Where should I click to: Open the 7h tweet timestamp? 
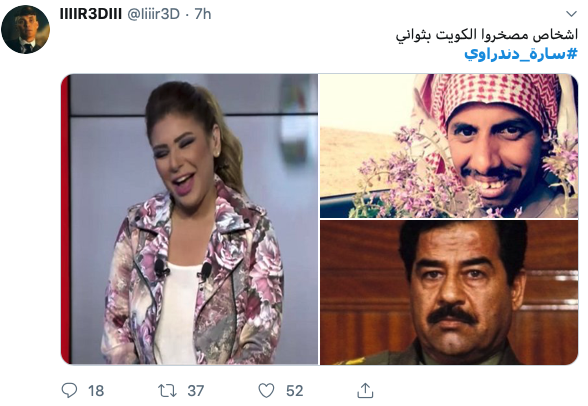click(202, 14)
